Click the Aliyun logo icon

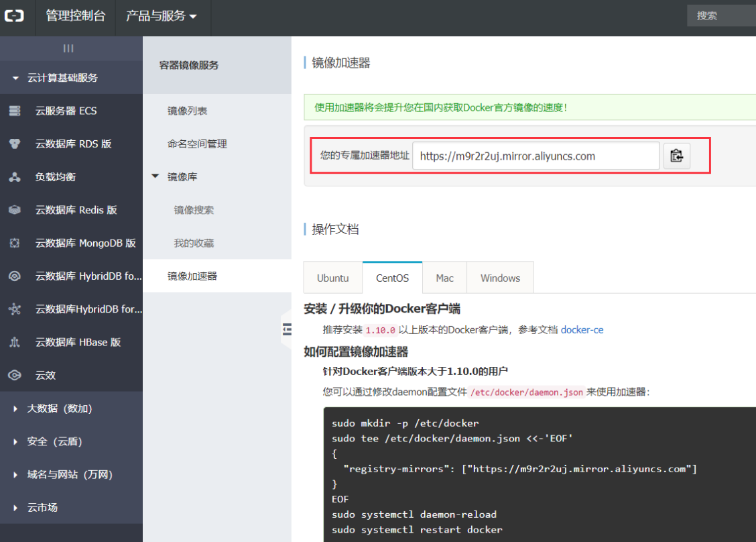(15, 16)
